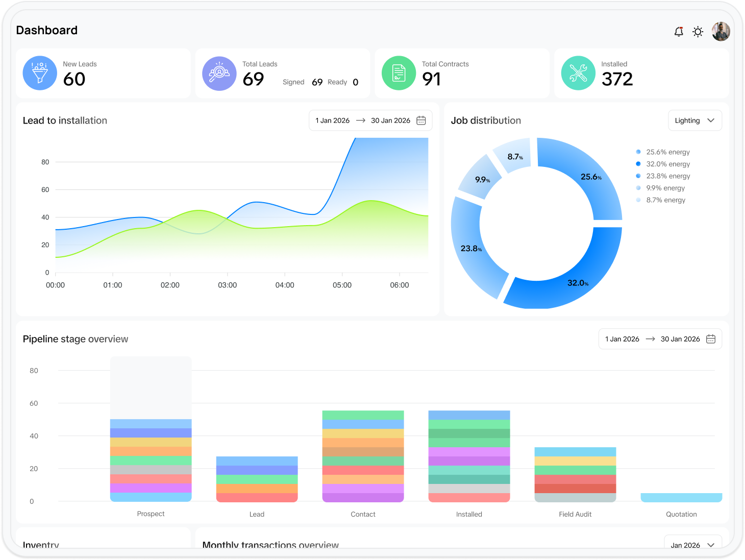745x560 pixels.
Task: Open the notification bell
Action: tap(679, 32)
